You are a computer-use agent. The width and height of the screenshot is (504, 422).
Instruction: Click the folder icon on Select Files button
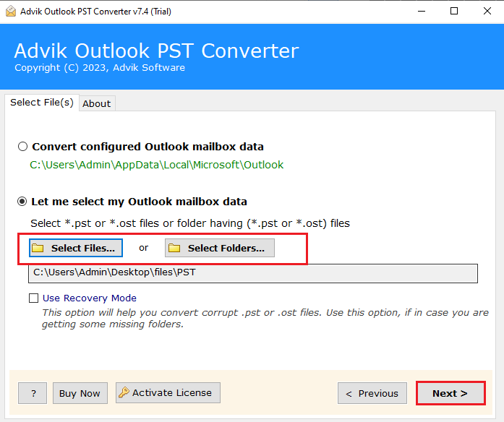[x=38, y=249]
